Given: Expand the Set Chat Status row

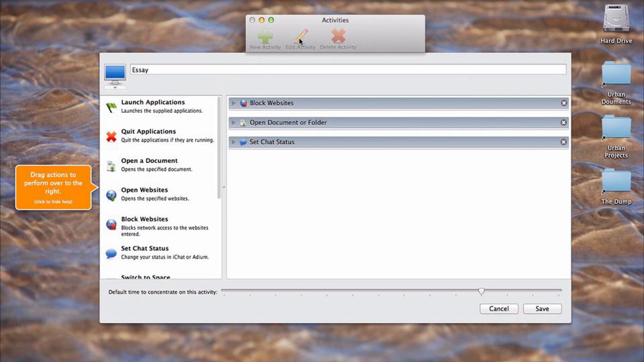Looking at the screenshot, I should 233,142.
